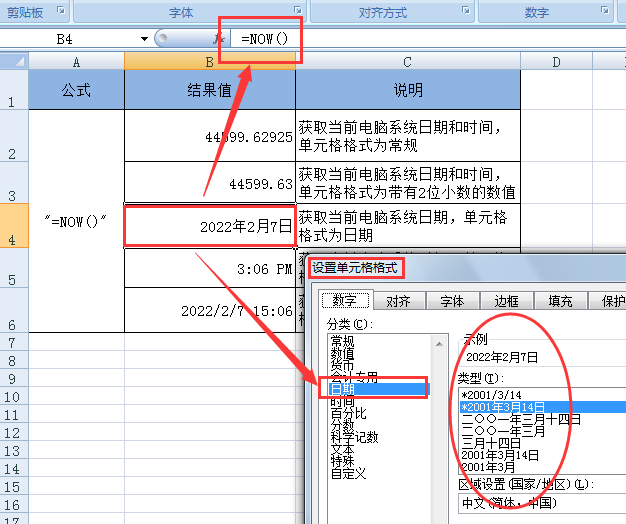Choose type 2001年3月
Screen dimensions: 626x524
(488, 467)
